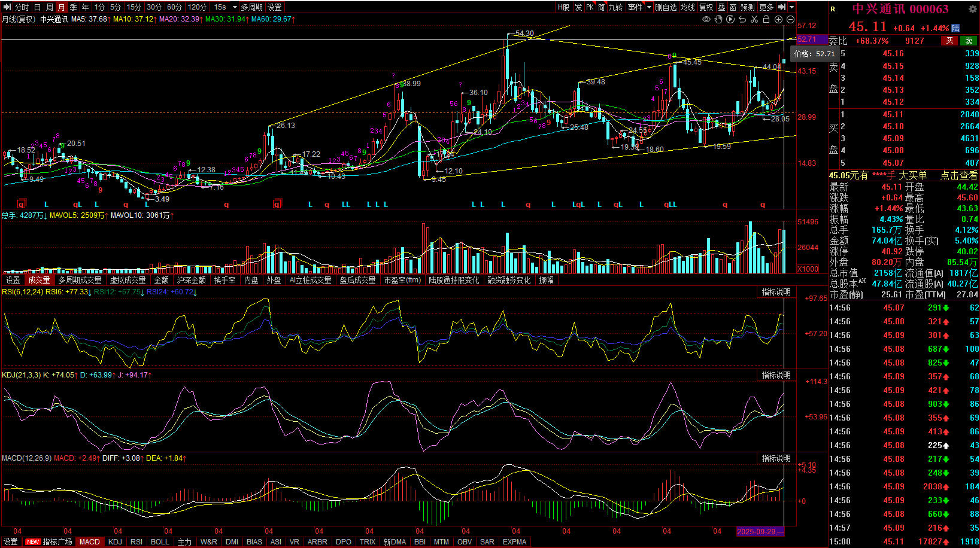Open the dropdown arrow beside 15s period
The height and width of the screenshot is (548, 980).
[x=235, y=7]
